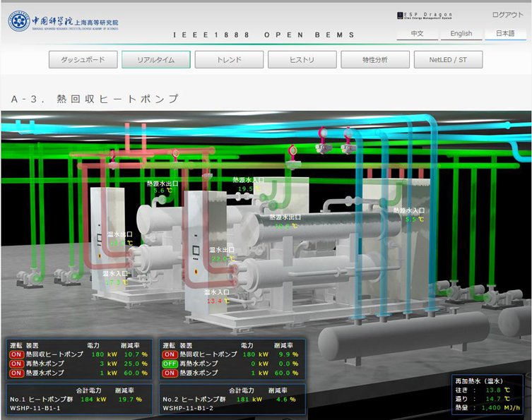Switch to the ヒストリ tab
The height and width of the screenshot is (420, 532).
tap(302, 60)
